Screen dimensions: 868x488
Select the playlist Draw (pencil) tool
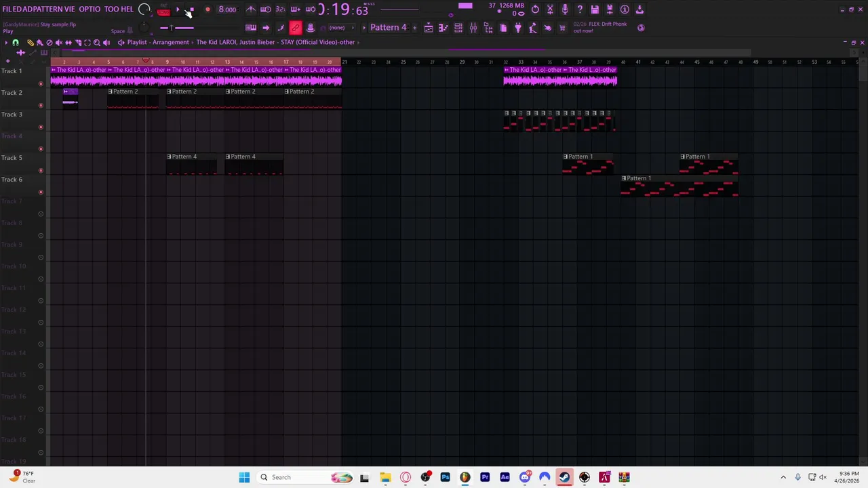[x=30, y=42]
